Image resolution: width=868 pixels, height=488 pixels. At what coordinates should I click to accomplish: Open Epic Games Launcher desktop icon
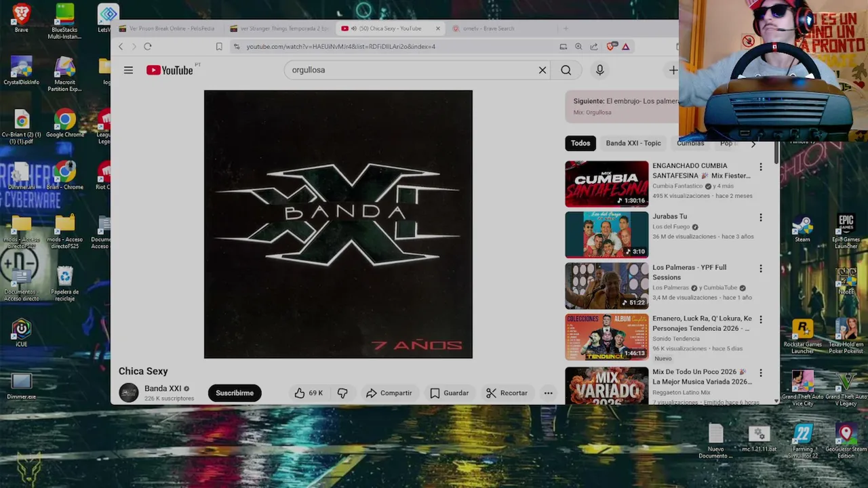coord(846,230)
